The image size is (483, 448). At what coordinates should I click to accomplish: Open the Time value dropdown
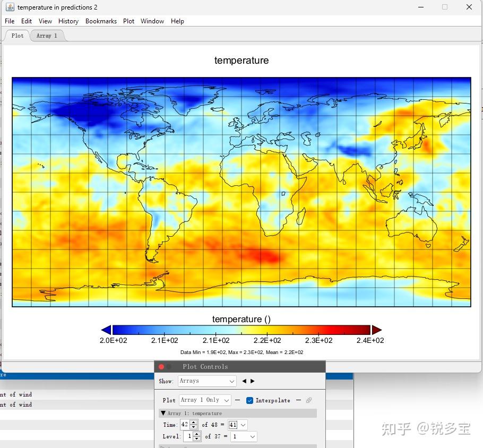click(x=237, y=425)
